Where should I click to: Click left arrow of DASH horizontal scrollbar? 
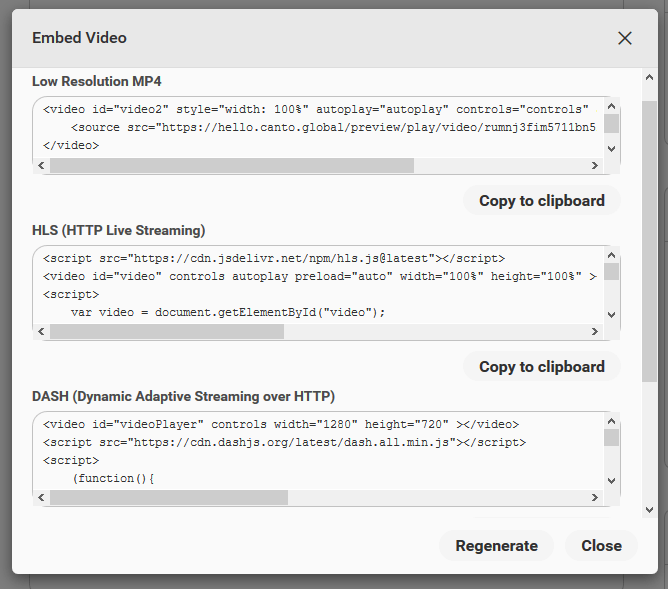click(x=41, y=498)
